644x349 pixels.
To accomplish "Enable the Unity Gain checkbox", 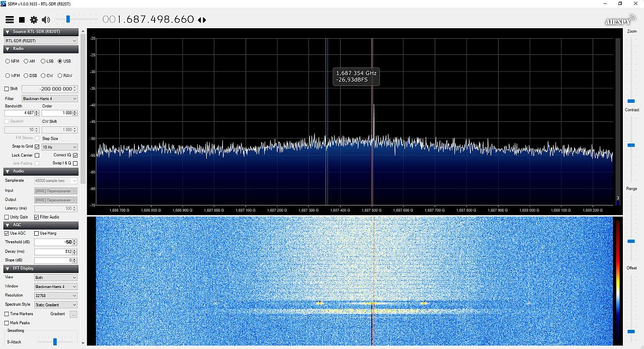I will [x=7, y=217].
